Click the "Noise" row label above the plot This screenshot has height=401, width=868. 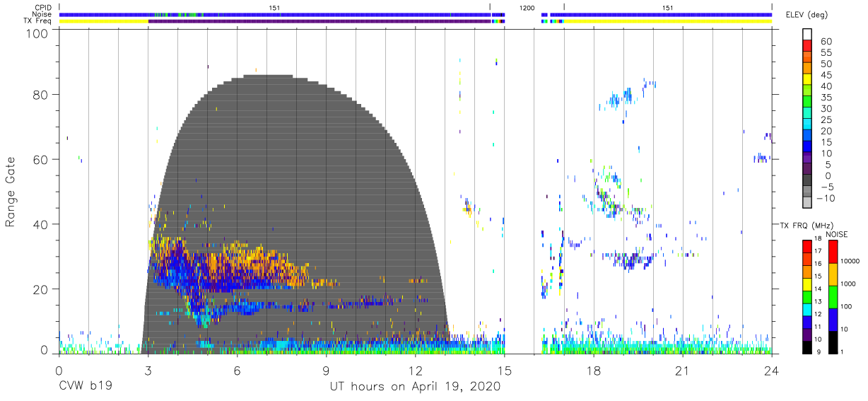pos(42,14)
